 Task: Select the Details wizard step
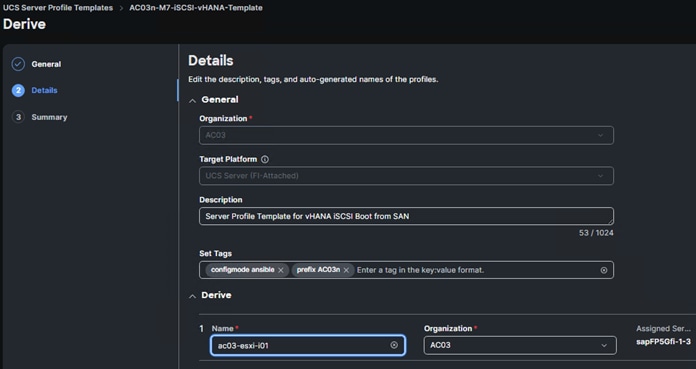click(44, 90)
